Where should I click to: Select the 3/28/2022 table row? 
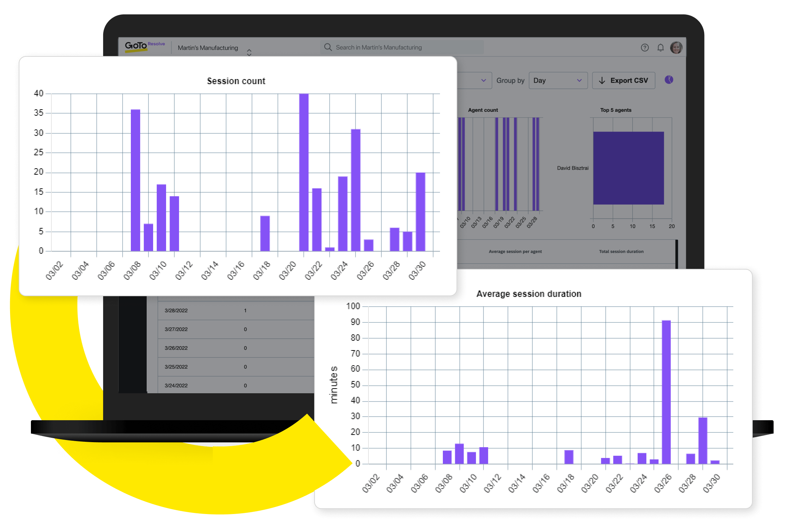[236, 311]
